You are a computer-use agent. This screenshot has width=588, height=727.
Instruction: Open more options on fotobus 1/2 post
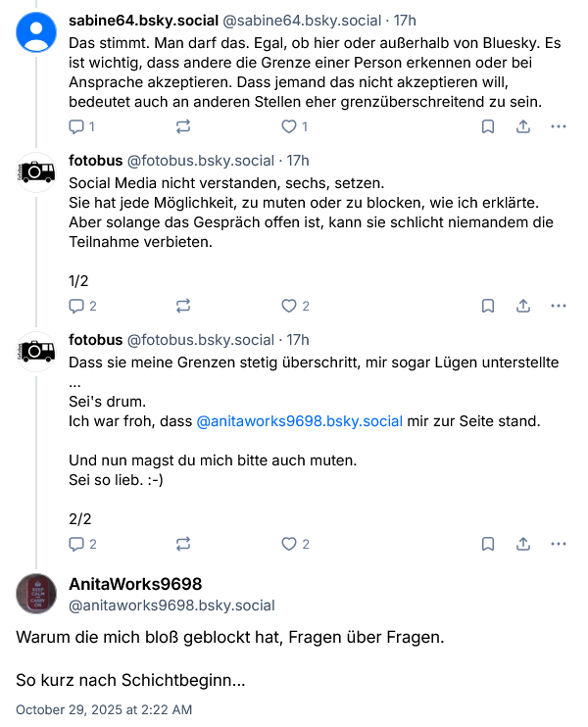559,306
